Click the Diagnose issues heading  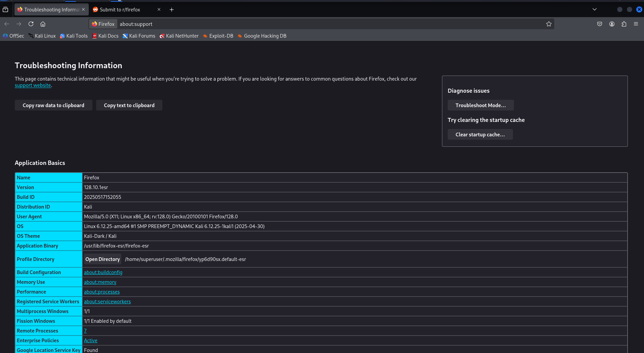[x=469, y=91]
